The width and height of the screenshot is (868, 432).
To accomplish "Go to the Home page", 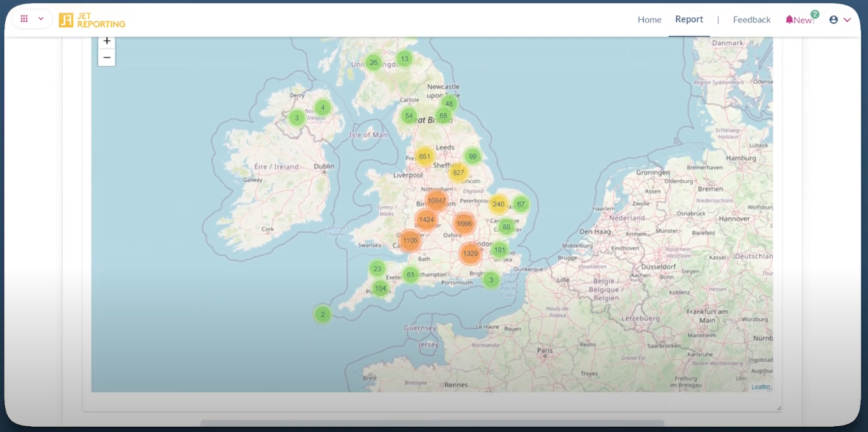I will point(649,20).
